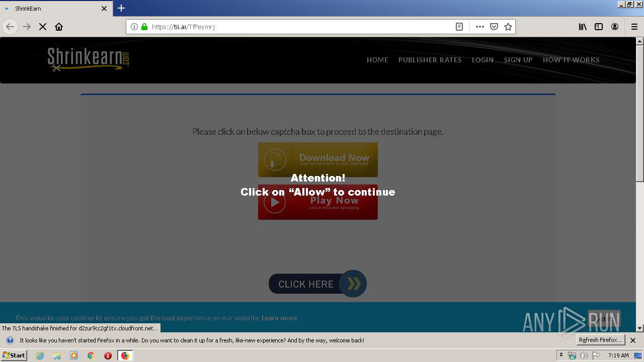Open page actions three-dot menu
The height and width of the screenshot is (362, 644).
coord(480,27)
